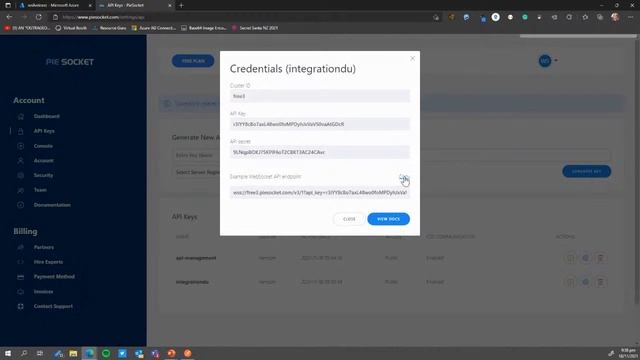
Task: Open documentation via the VIEW DOCS button
Action: click(388, 219)
